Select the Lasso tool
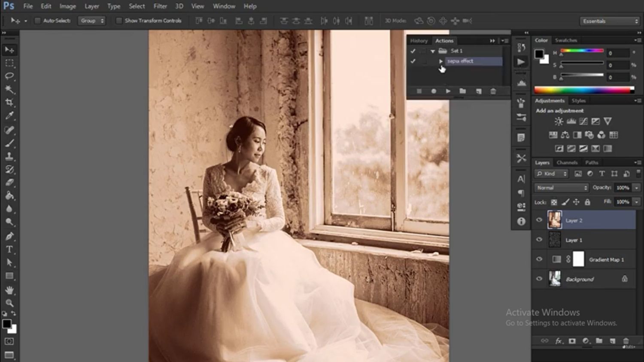644x362 pixels. coord(9,76)
